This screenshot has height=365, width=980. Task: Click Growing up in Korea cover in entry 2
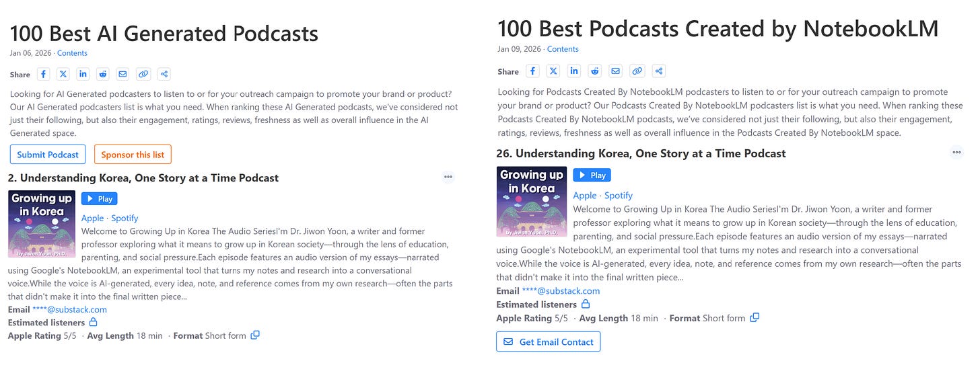(42, 224)
